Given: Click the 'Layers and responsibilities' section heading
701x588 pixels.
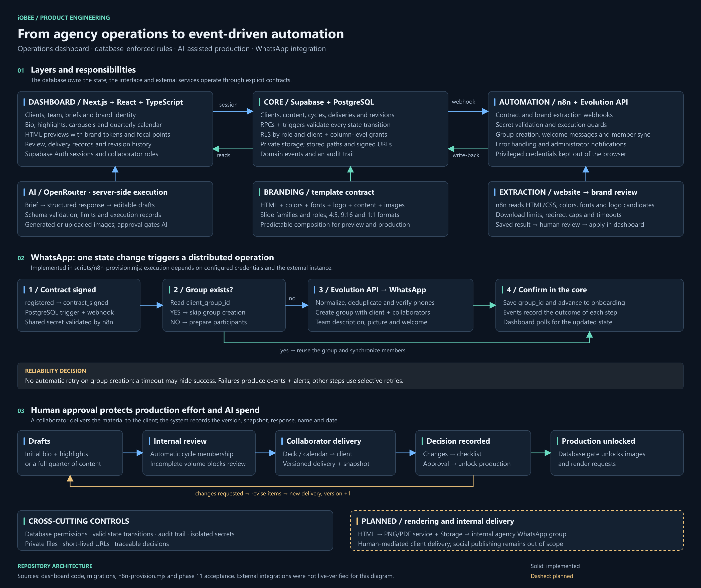Looking at the screenshot, I should (83, 70).
